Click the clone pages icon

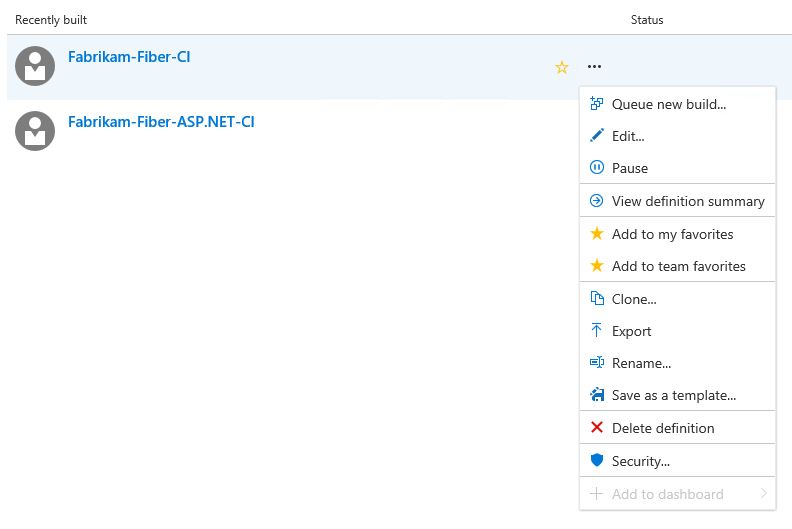pos(597,299)
